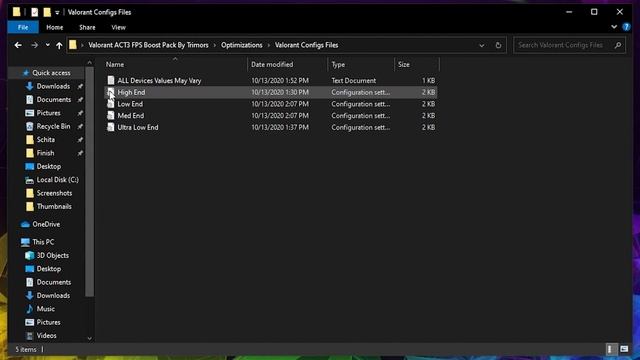
Task: Click the High End 1:30 PM date cell
Action: point(280,92)
